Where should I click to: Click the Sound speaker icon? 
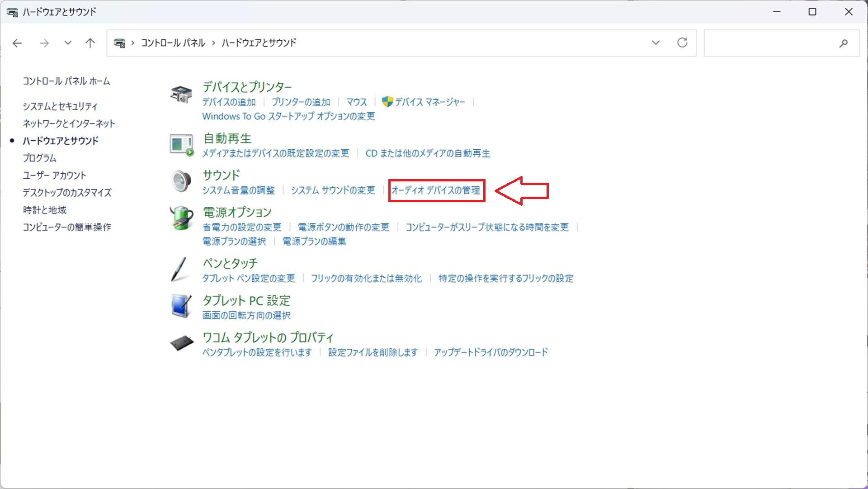point(181,181)
